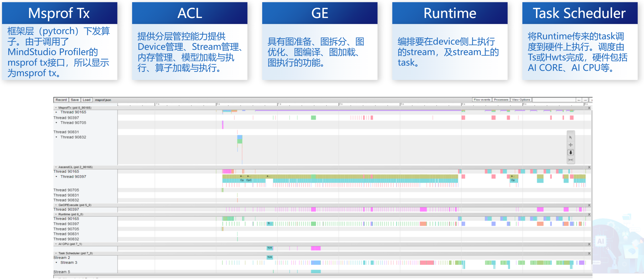The height and width of the screenshot is (279, 644).
Task: Click the Load button
Action: tap(86, 100)
